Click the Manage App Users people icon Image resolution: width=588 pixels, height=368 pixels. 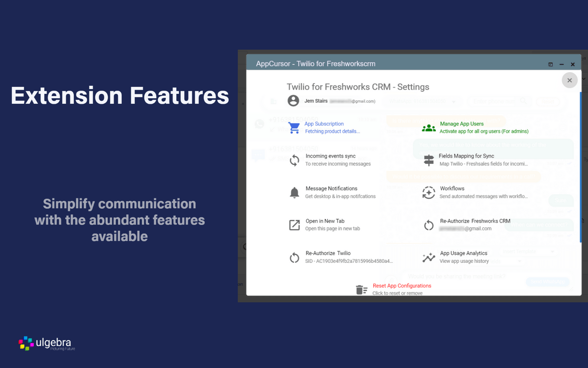(x=428, y=128)
